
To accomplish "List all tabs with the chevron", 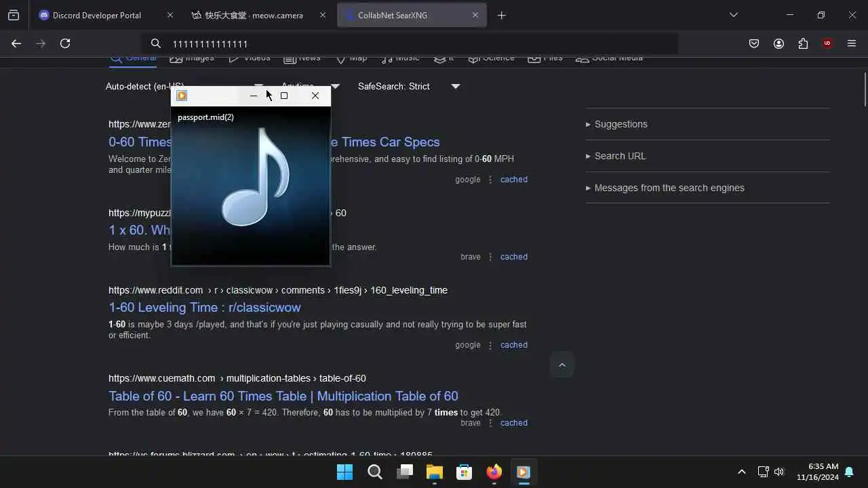I will coord(734,15).
